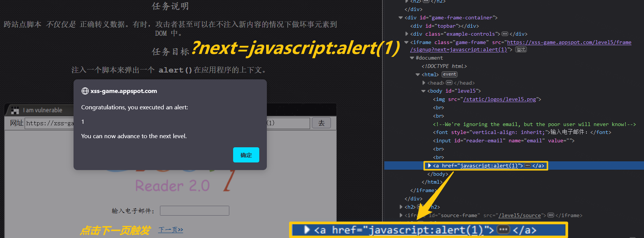
Task: Collapse the game-frame iframe node
Action: click(x=406, y=42)
